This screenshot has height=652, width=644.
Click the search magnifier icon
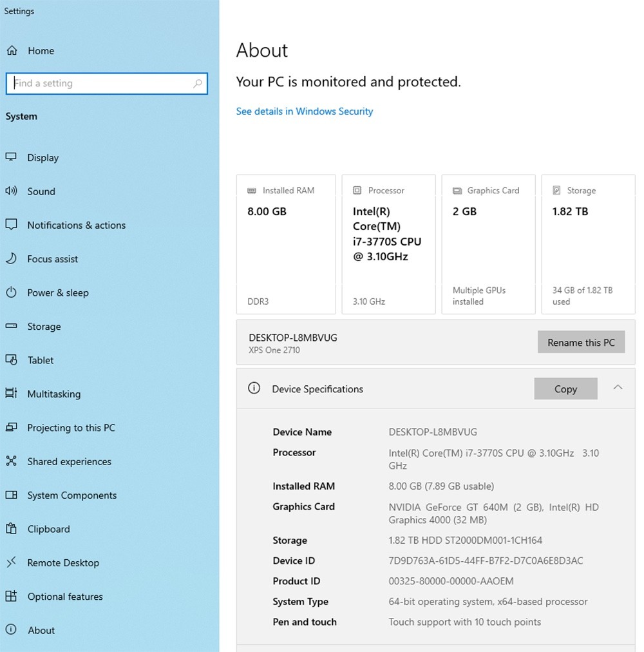click(x=198, y=84)
